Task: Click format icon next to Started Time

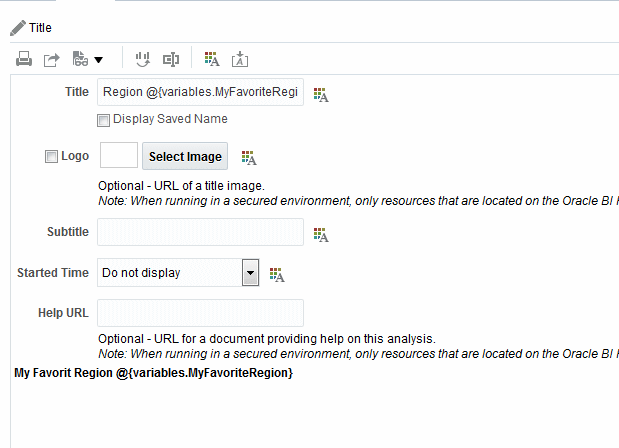Action: tap(277, 275)
